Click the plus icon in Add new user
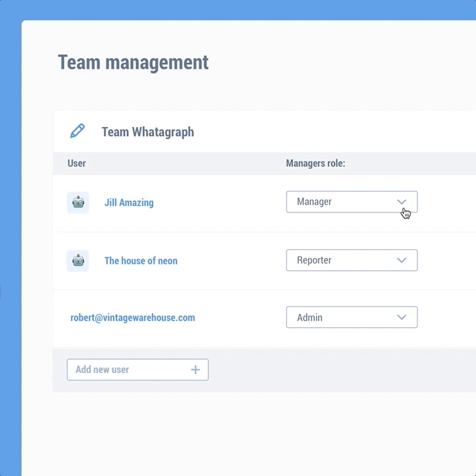Screen dimensions: 476x476 pos(196,370)
